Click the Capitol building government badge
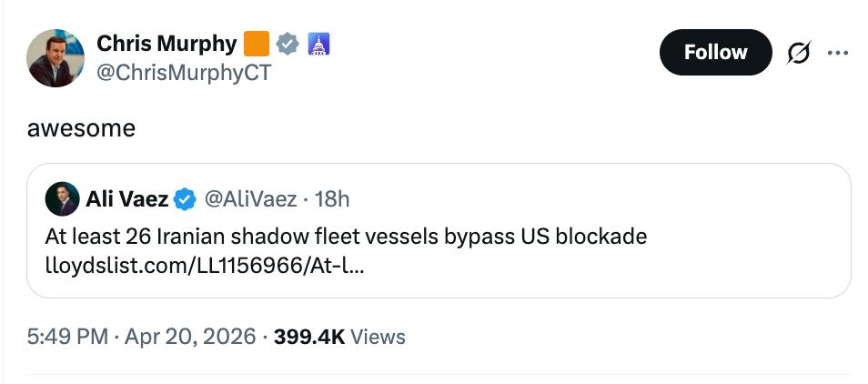The height and width of the screenshot is (384, 868). click(318, 43)
